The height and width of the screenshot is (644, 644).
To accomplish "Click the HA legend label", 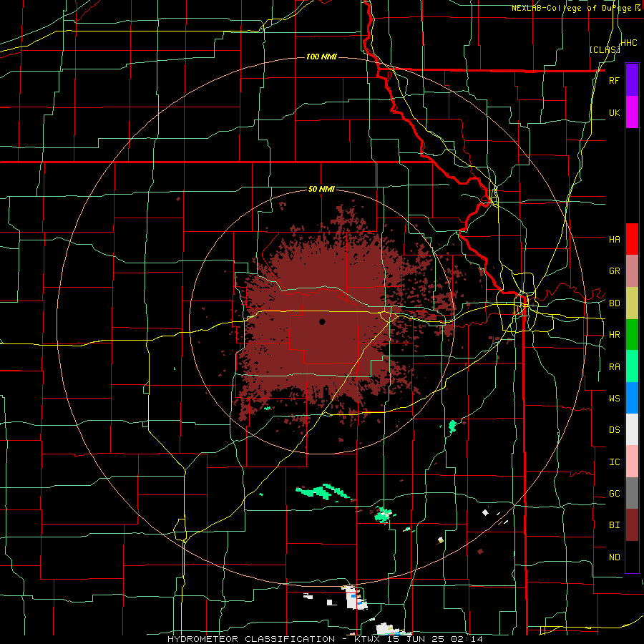I will pyautogui.click(x=614, y=239).
